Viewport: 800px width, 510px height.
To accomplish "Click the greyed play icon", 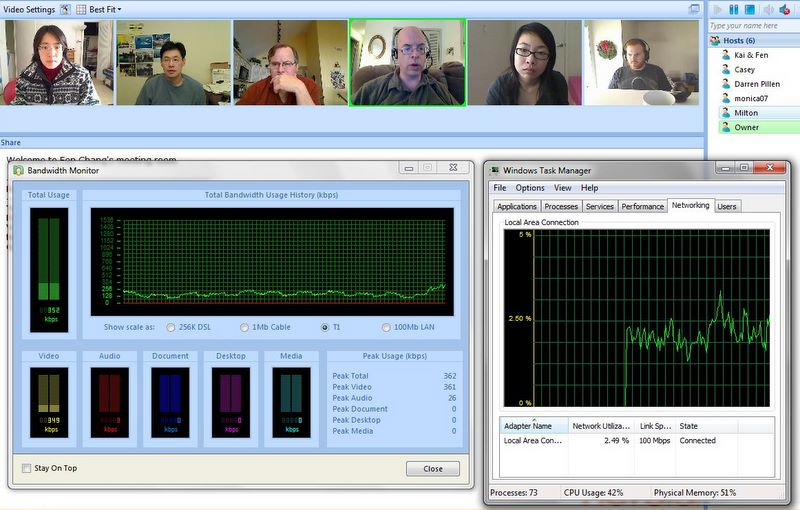I will point(718,9).
